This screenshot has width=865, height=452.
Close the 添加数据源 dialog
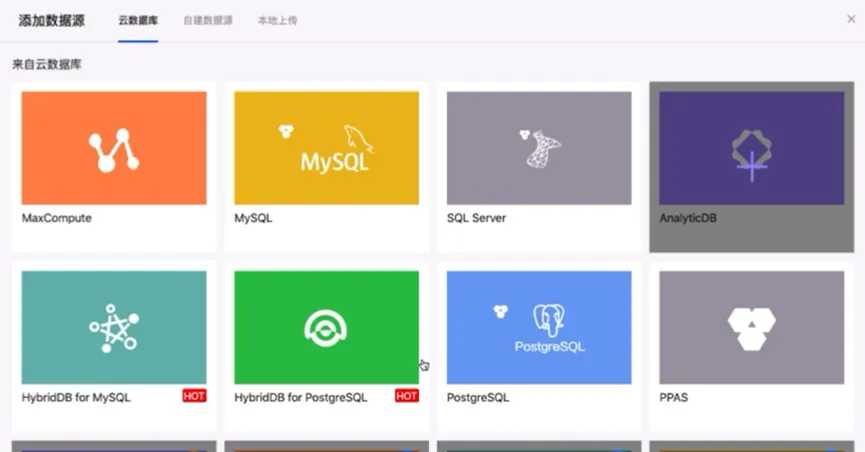(851, 19)
